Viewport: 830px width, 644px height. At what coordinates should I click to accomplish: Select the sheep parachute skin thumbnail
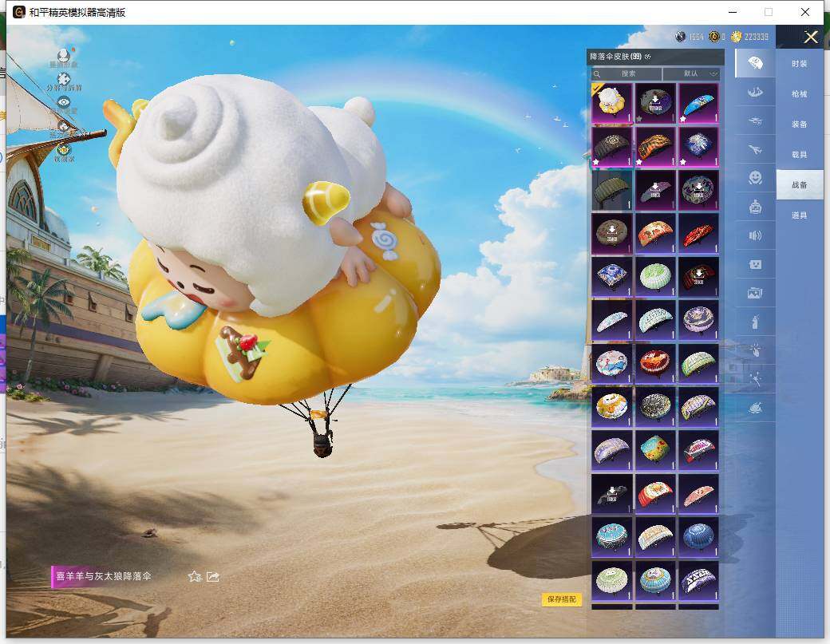click(x=612, y=103)
